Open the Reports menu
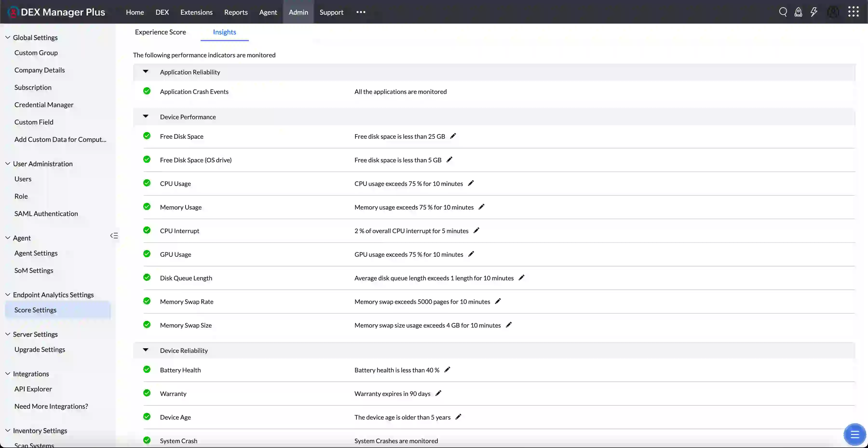This screenshot has width=868, height=448. click(236, 12)
